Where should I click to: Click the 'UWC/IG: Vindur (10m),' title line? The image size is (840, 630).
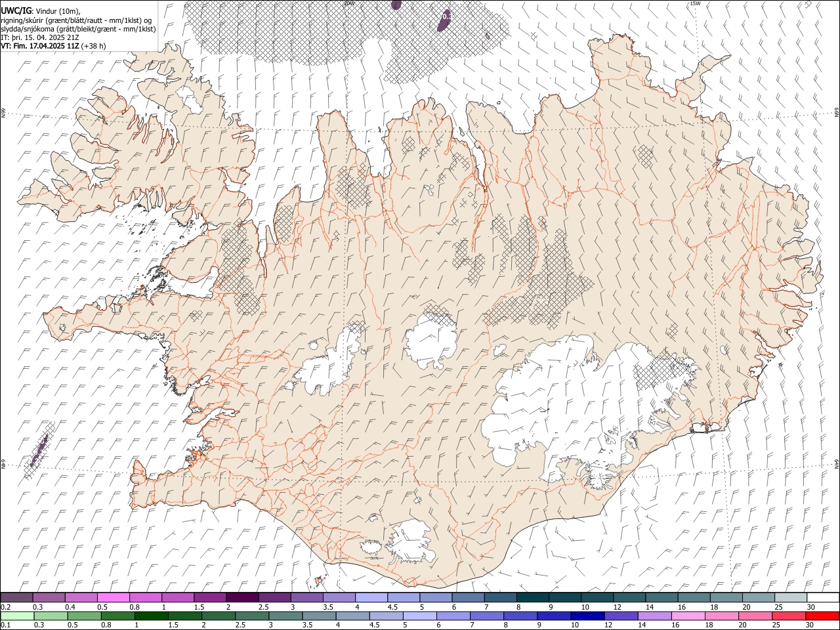[41, 11]
